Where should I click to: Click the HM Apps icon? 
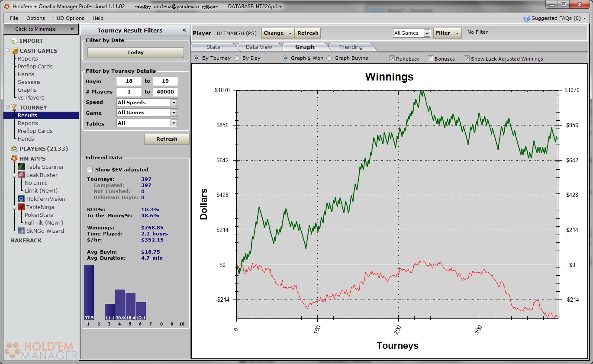14,158
